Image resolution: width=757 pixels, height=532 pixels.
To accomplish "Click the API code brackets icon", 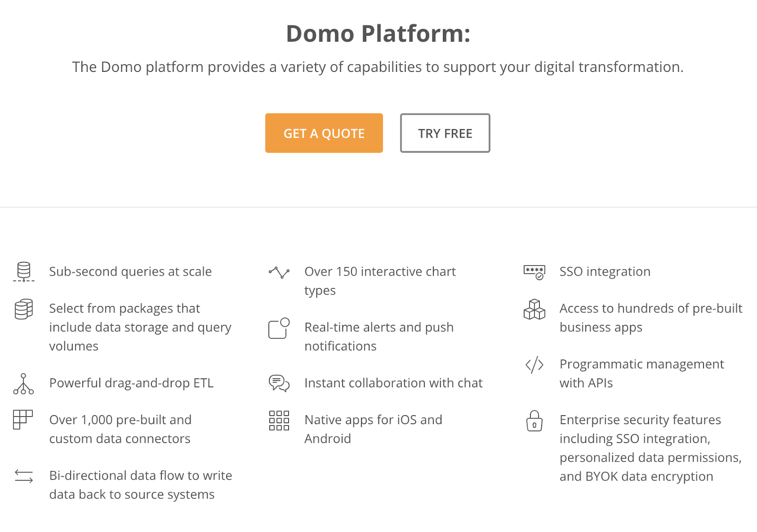I will [535, 365].
